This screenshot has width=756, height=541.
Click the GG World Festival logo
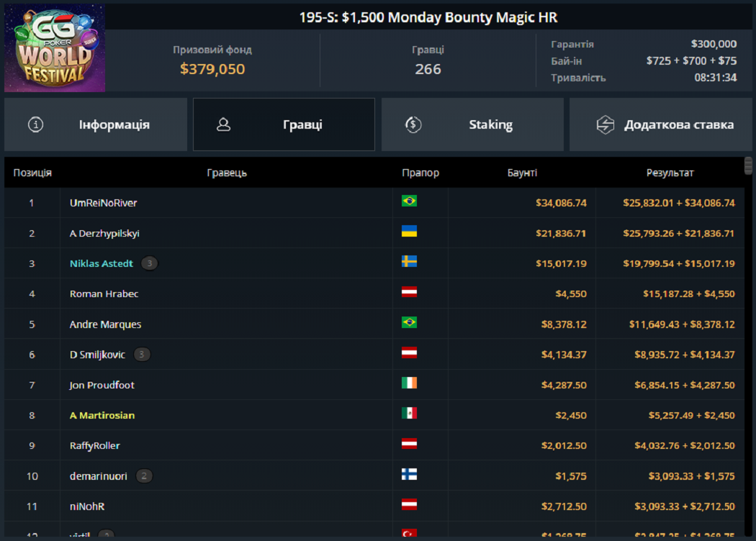(x=53, y=48)
